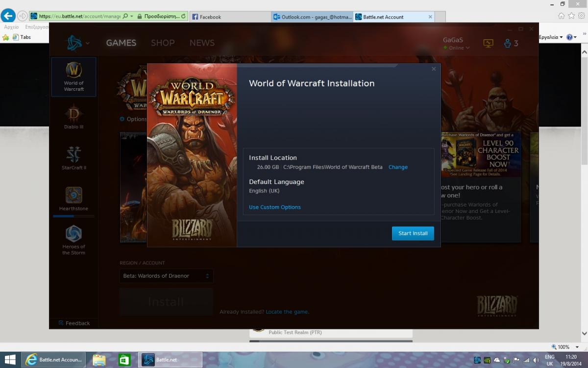The height and width of the screenshot is (368, 588).
Task: Select Diablo III in the sidebar
Action: 73,117
